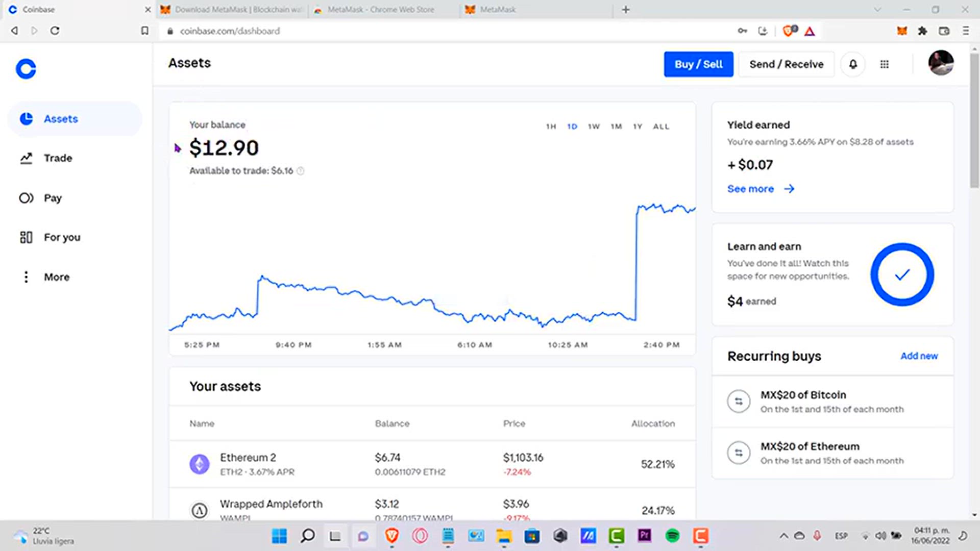
Task: Reload the page
Action: [55, 31]
